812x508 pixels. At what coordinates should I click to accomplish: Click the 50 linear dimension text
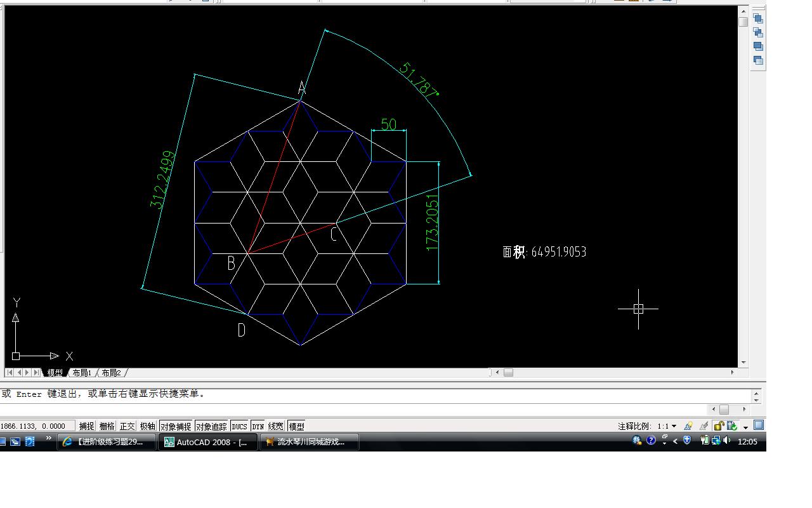pos(389,124)
